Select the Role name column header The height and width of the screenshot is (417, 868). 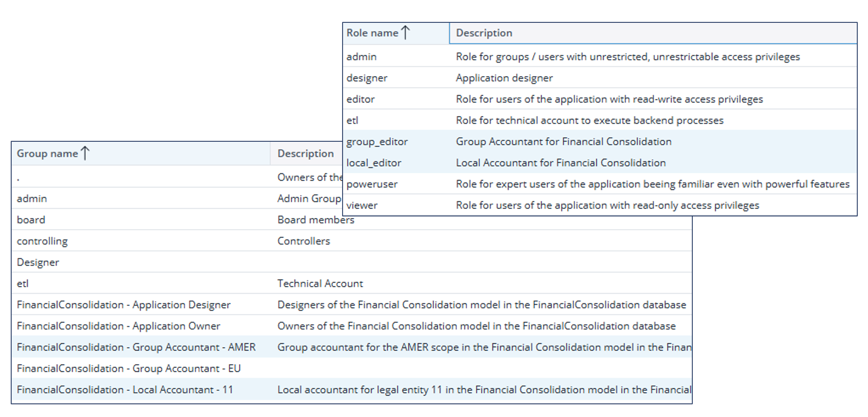pyautogui.click(x=396, y=33)
